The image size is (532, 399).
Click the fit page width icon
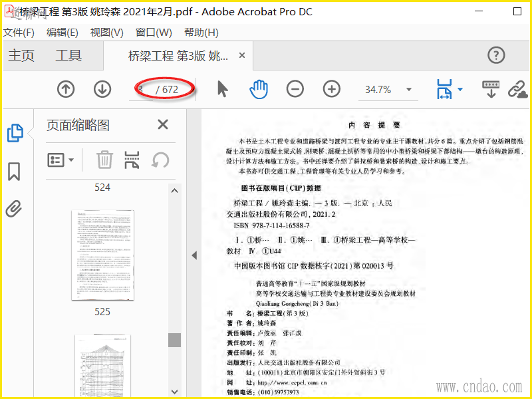444,89
